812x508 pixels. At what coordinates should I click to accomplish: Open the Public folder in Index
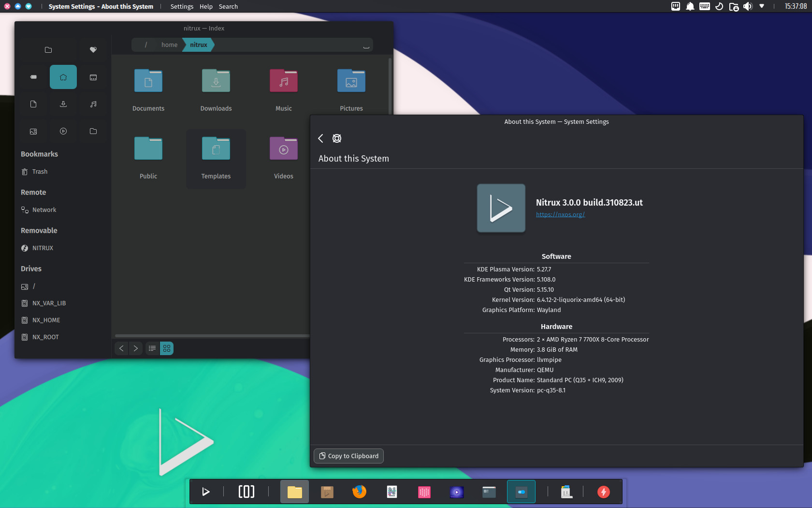[x=148, y=158]
